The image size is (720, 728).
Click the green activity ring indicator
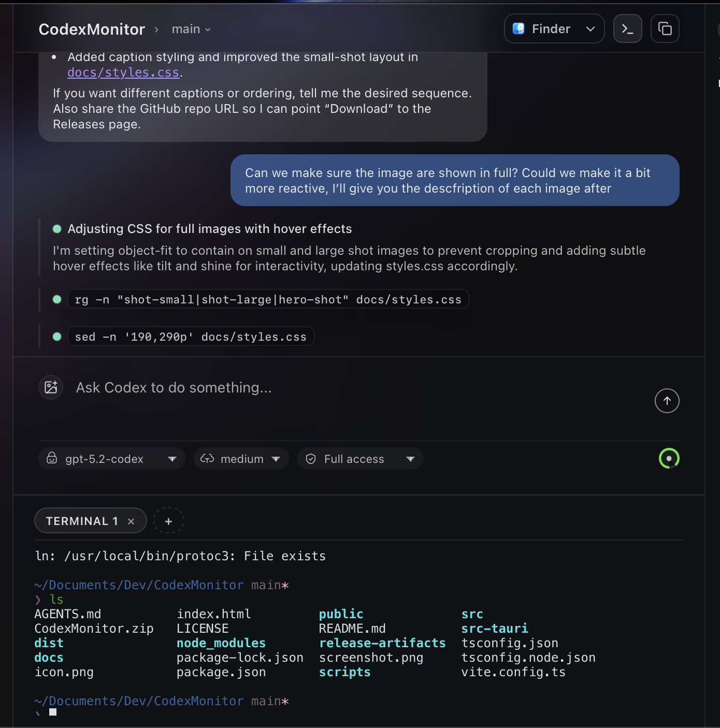click(669, 458)
